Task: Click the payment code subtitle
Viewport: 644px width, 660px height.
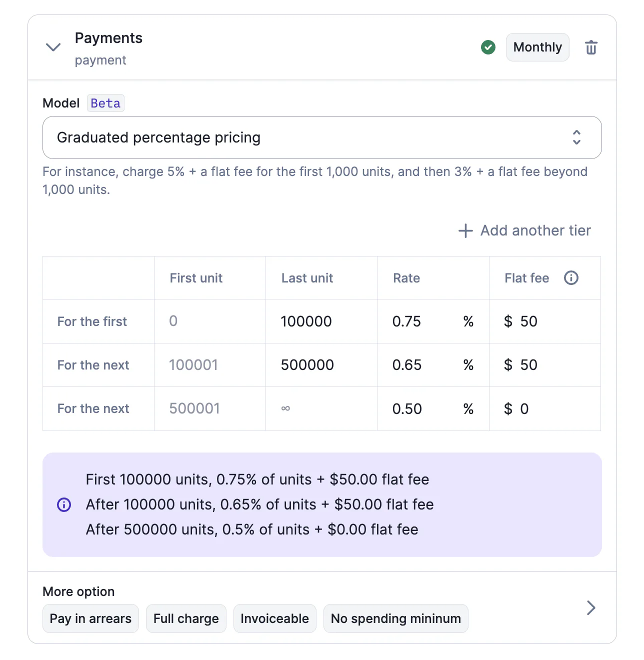Action: 100,60
